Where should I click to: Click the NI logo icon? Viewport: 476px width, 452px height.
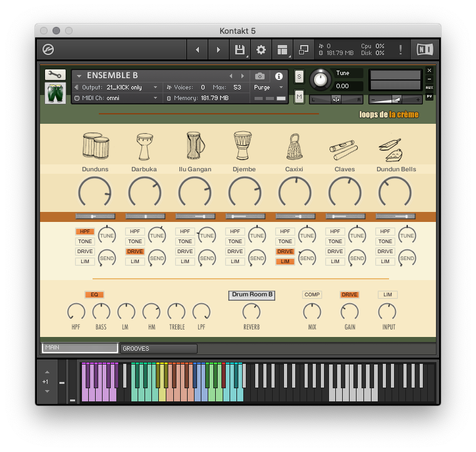pos(425,49)
